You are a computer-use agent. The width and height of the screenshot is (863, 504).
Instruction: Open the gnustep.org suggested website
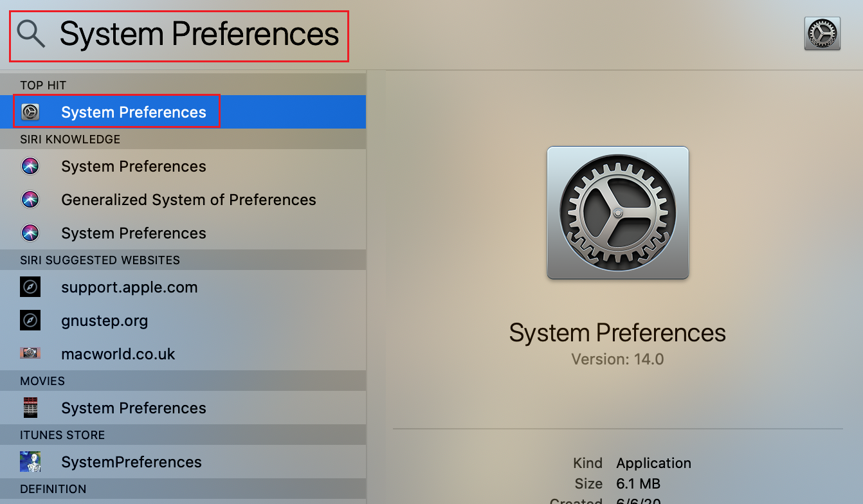183,320
